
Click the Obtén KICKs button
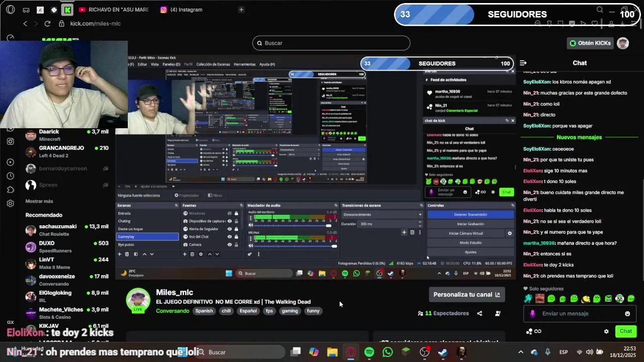(x=590, y=43)
